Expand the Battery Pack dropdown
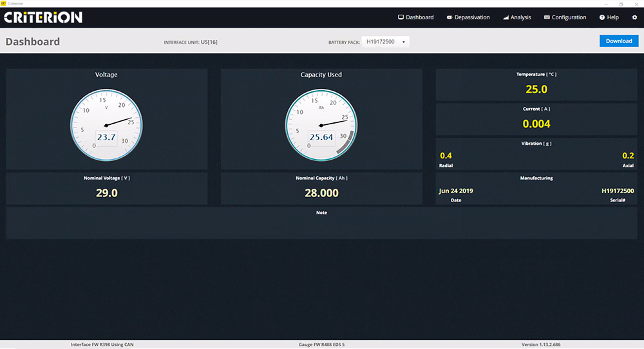Image resolution: width=644 pixels, height=349 pixels. (385, 41)
